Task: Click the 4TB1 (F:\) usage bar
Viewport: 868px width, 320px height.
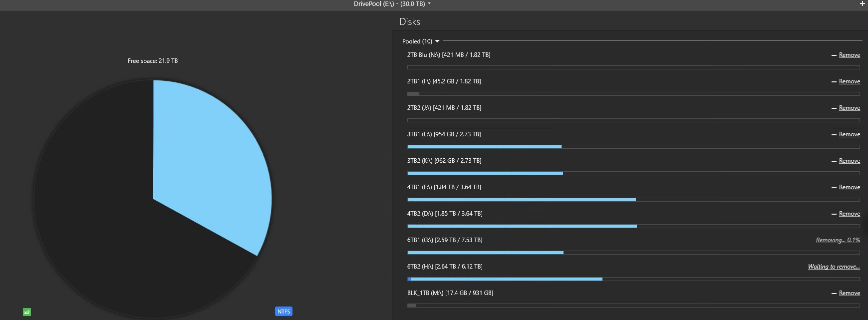Action: (x=633, y=200)
